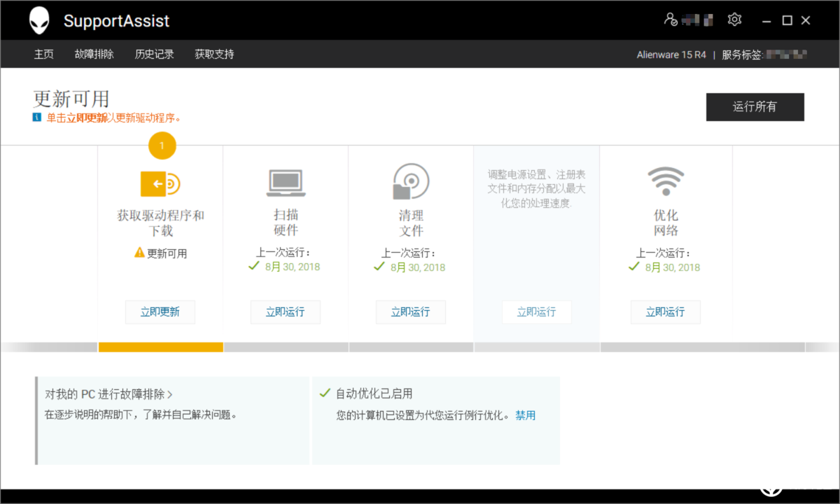Click 立即运行 on the performance tuning card
This screenshot has width=840, height=504.
point(537,312)
